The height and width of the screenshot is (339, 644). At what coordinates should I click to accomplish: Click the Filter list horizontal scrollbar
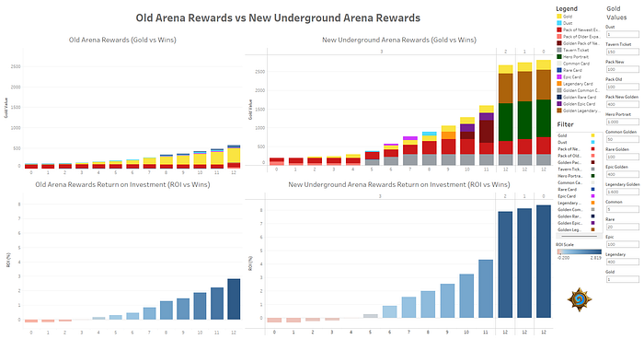click(x=579, y=237)
